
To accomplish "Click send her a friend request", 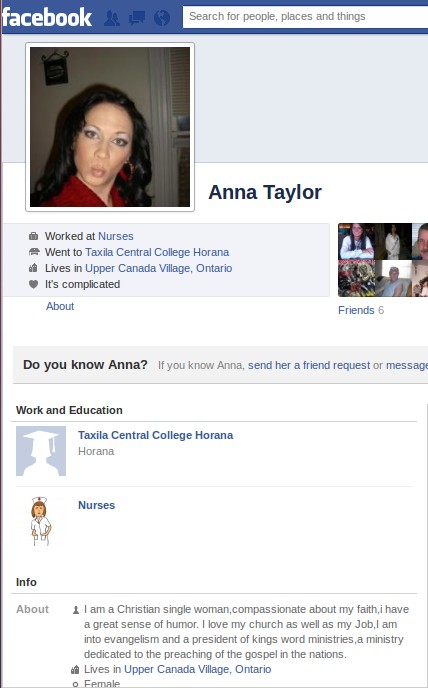I will 309,365.
